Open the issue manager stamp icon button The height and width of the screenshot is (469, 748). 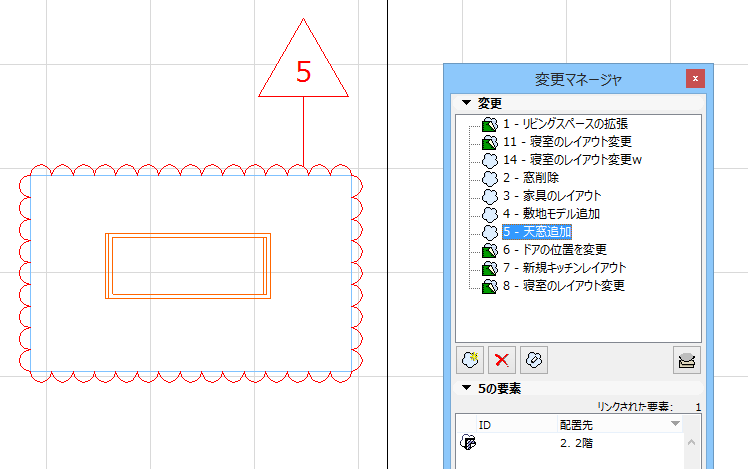(x=687, y=360)
